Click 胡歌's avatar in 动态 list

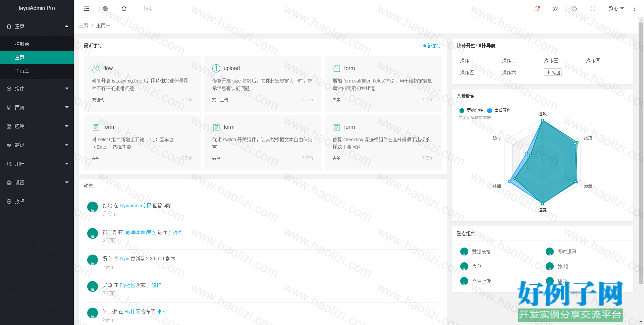point(93,207)
